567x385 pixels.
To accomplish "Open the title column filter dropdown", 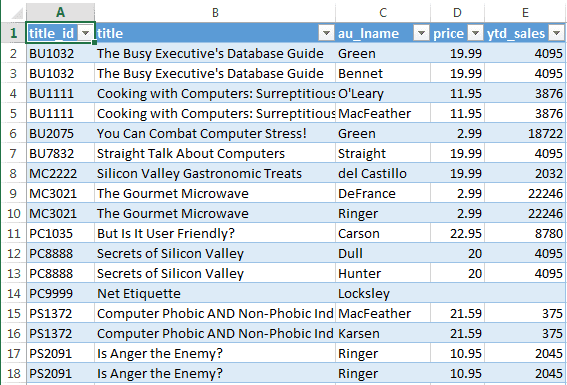I will click(x=326, y=33).
